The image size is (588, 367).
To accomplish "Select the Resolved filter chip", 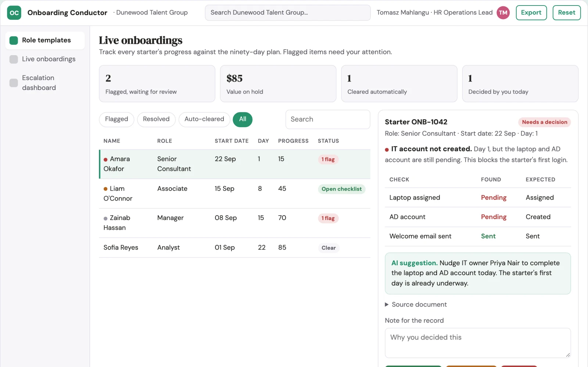I will [x=156, y=119].
